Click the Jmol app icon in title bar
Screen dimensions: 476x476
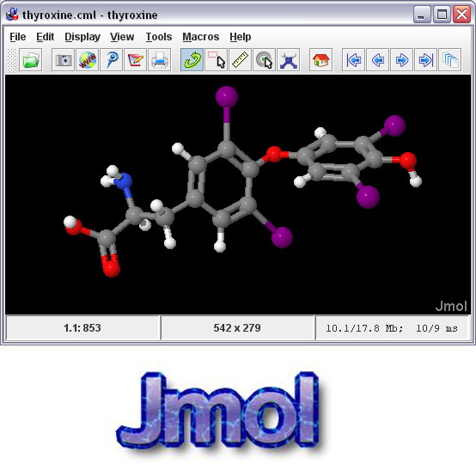[12, 15]
